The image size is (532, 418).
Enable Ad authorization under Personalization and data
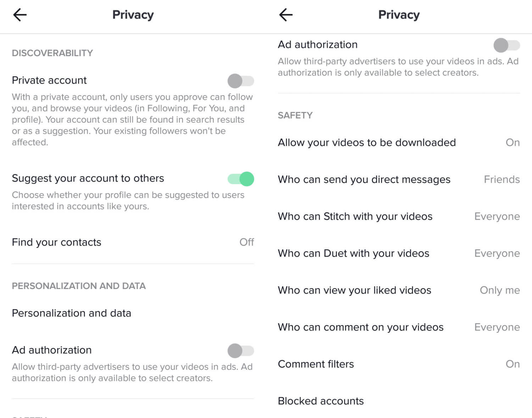[x=240, y=351]
